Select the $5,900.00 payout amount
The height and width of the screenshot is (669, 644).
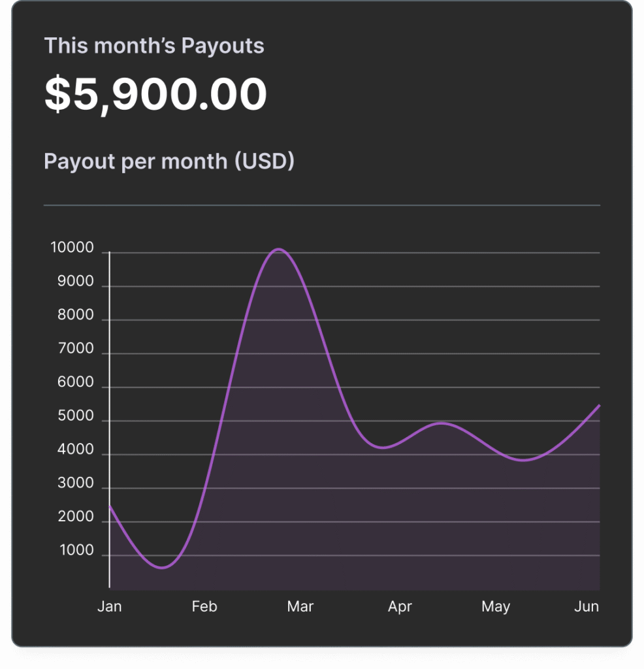155,94
